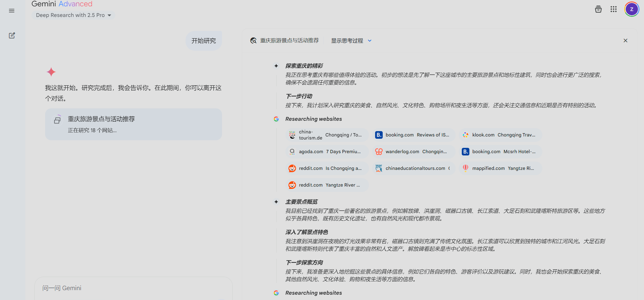Click the 显示思考过程 label
644x300 pixels.
point(347,41)
